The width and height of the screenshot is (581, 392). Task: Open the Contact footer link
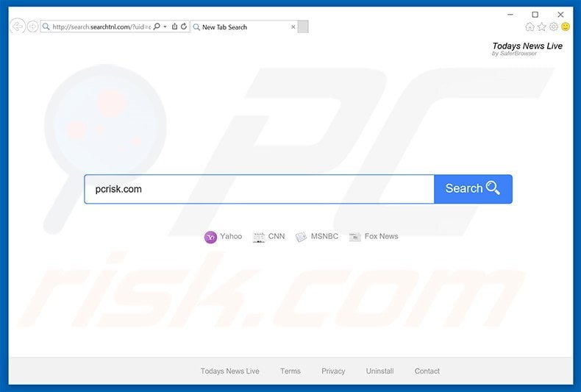pyautogui.click(x=427, y=371)
